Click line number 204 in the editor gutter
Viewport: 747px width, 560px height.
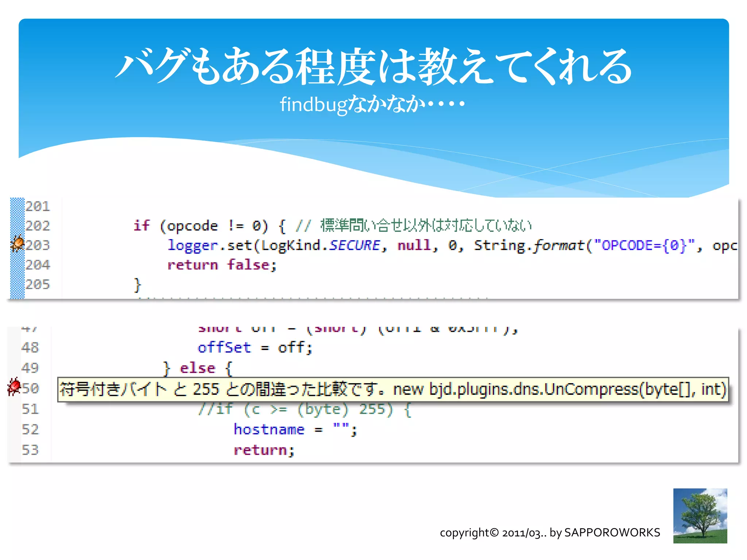(x=38, y=265)
